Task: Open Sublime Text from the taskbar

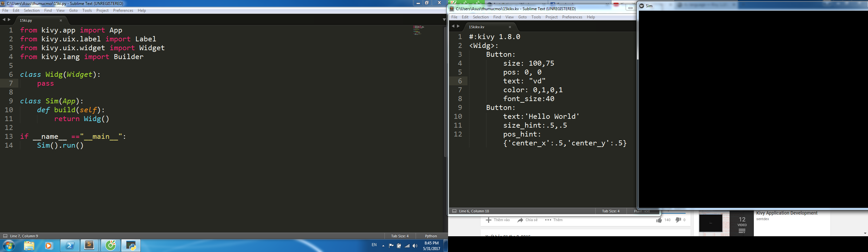Action: [89, 245]
